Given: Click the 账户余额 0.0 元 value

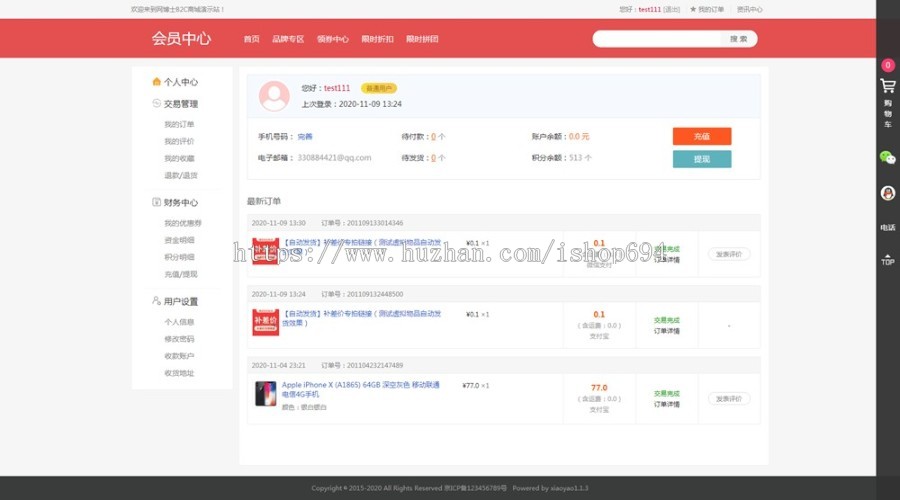Looking at the screenshot, I should pos(579,137).
